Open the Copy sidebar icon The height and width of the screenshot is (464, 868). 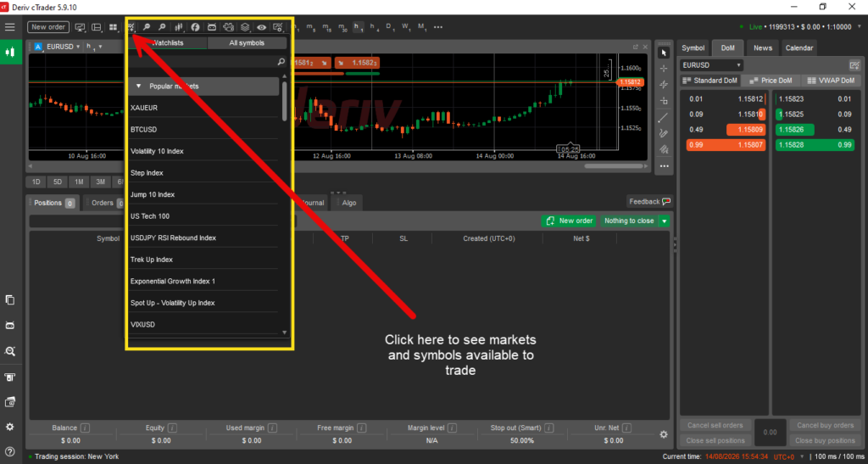point(9,300)
